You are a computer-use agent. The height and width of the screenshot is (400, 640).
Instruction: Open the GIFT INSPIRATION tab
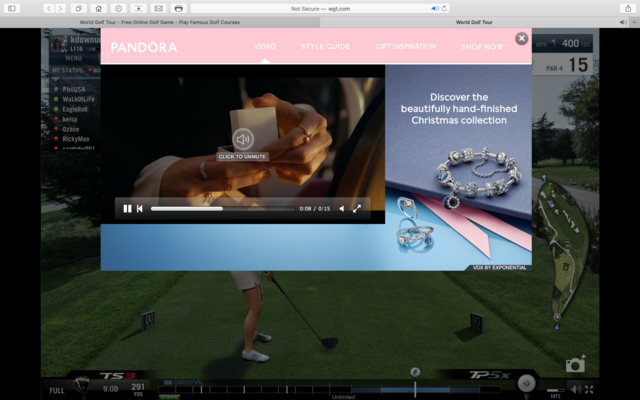(406, 47)
